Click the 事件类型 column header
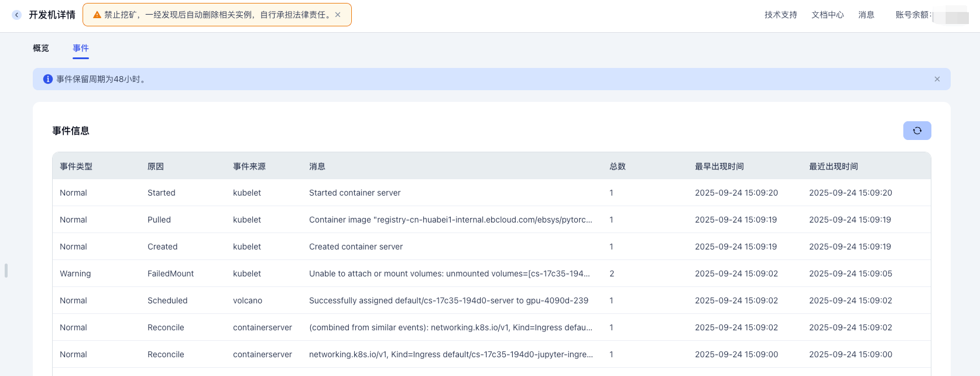Image resolution: width=980 pixels, height=376 pixels. [x=76, y=166]
